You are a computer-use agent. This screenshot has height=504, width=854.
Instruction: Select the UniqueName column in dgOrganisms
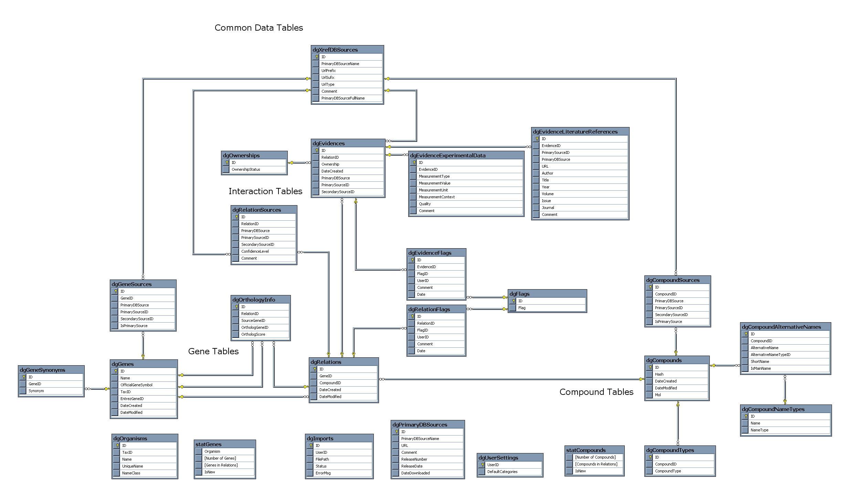click(145, 466)
